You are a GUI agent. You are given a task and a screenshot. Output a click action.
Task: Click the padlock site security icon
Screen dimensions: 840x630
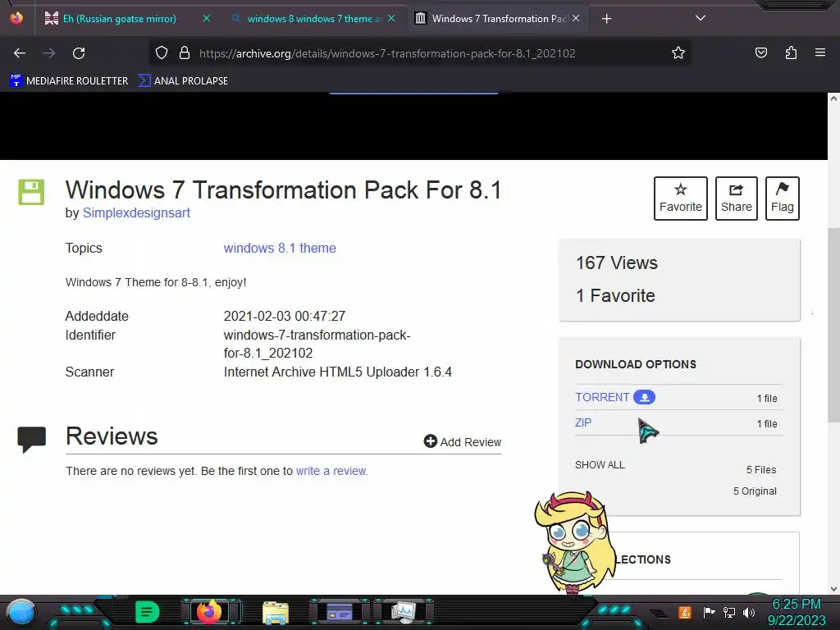click(185, 53)
